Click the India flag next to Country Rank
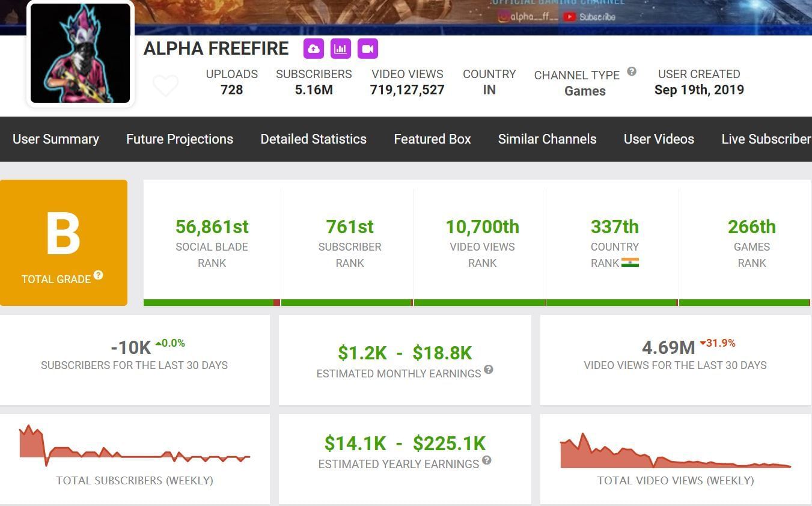 click(x=630, y=263)
